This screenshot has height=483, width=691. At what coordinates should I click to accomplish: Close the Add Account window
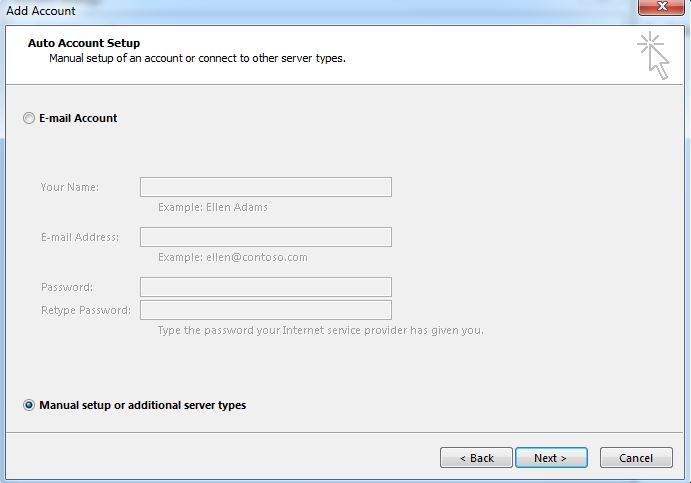[x=661, y=7]
